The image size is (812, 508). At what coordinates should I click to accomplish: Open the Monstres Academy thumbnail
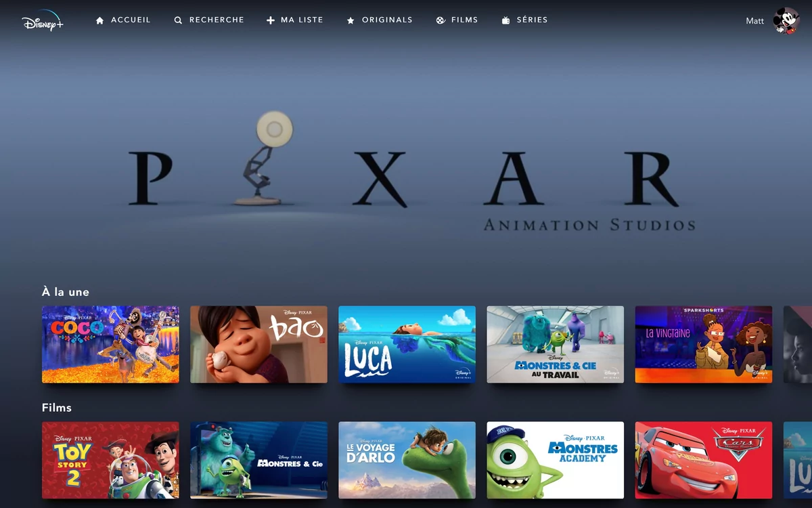coord(555,461)
